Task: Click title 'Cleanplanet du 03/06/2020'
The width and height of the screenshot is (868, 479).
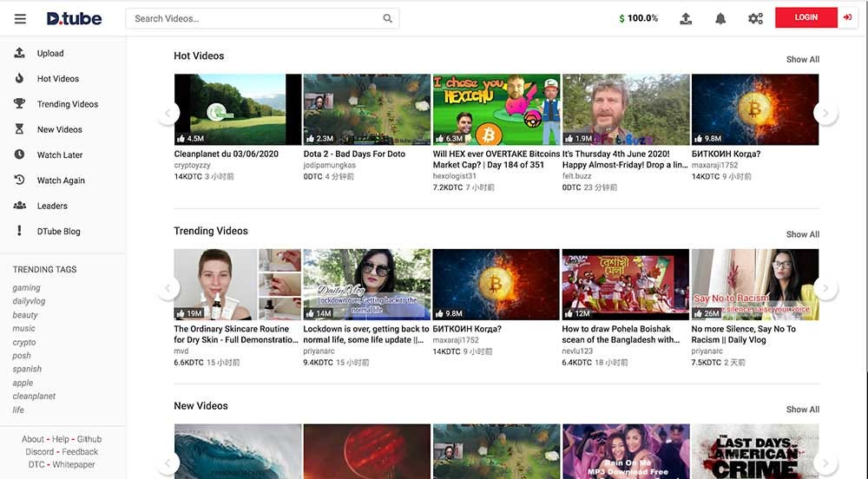Action: (x=226, y=154)
